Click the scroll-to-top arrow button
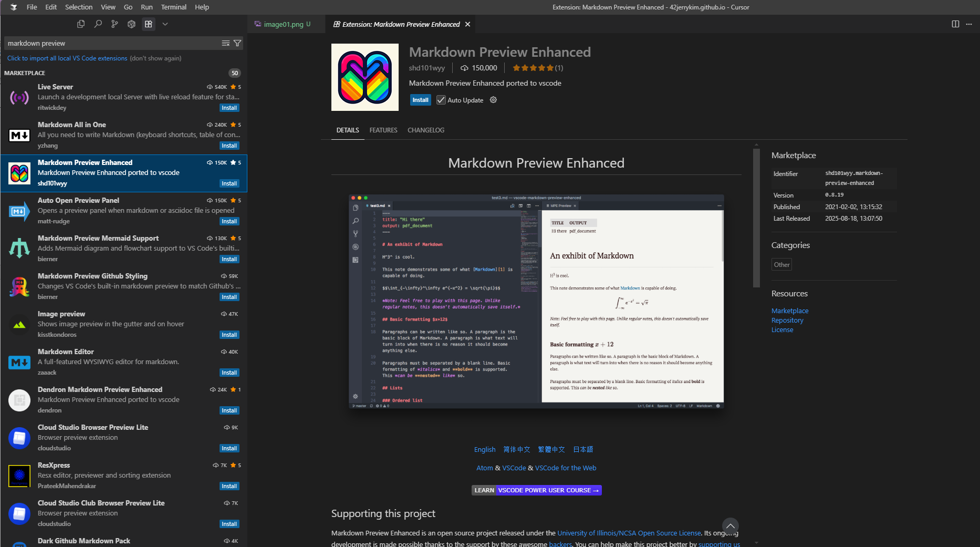The image size is (980, 547). 730,526
